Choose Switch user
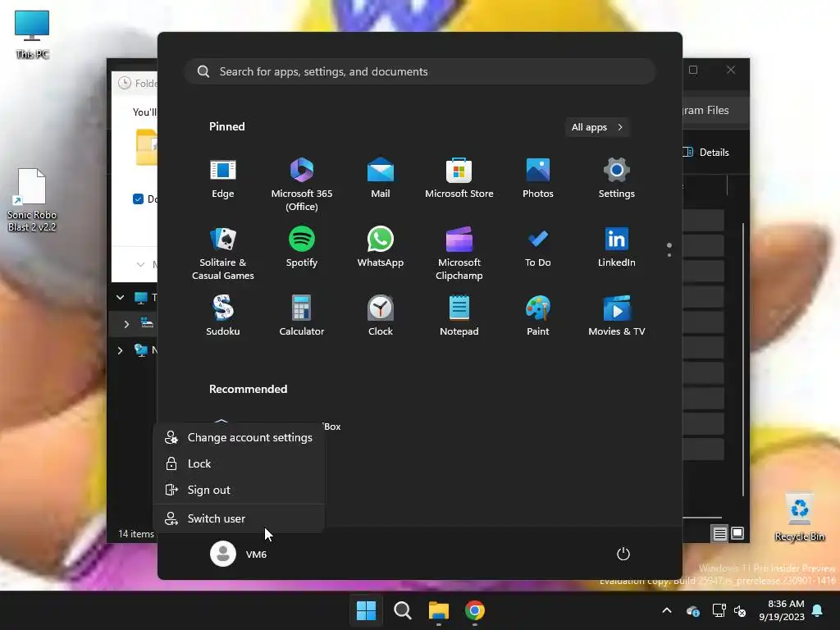The height and width of the screenshot is (630, 840). pyautogui.click(x=239, y=518)
